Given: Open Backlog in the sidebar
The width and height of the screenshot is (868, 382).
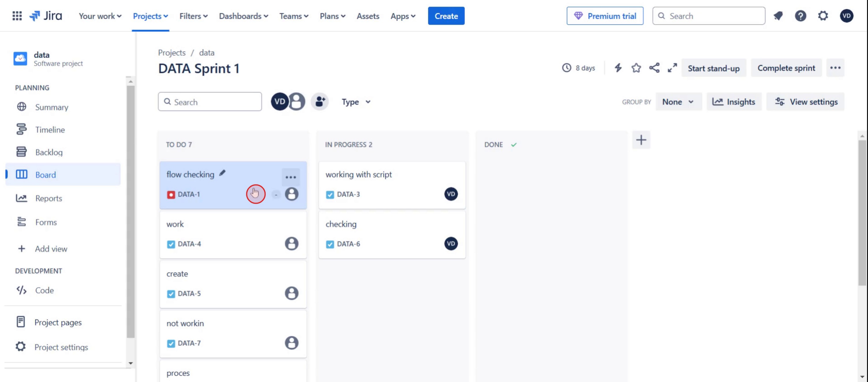Looking at the screenshot, I should tap(48, 152).
